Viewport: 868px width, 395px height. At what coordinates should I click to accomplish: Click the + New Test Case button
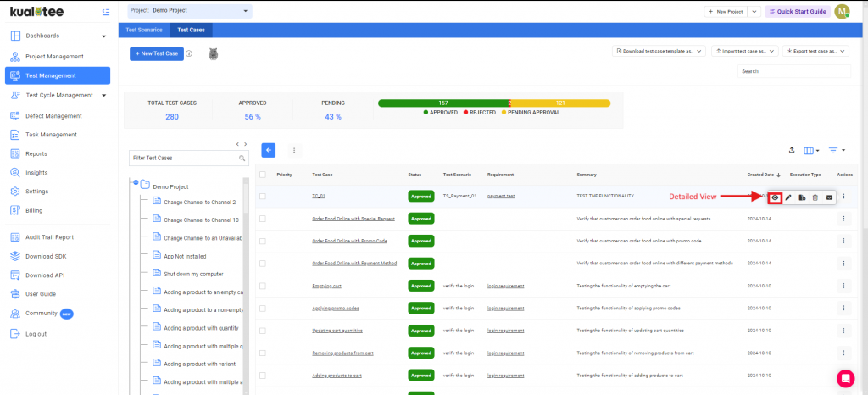(x=157, y=53)
